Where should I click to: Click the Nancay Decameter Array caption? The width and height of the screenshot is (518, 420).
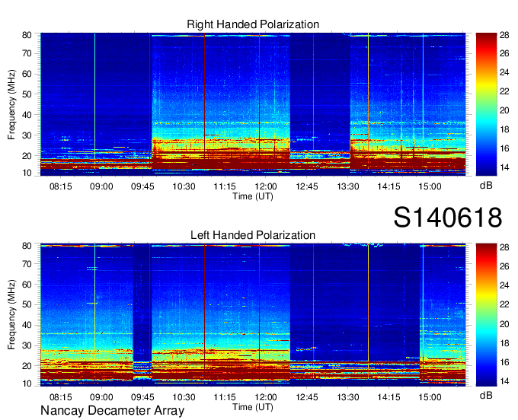112,411
